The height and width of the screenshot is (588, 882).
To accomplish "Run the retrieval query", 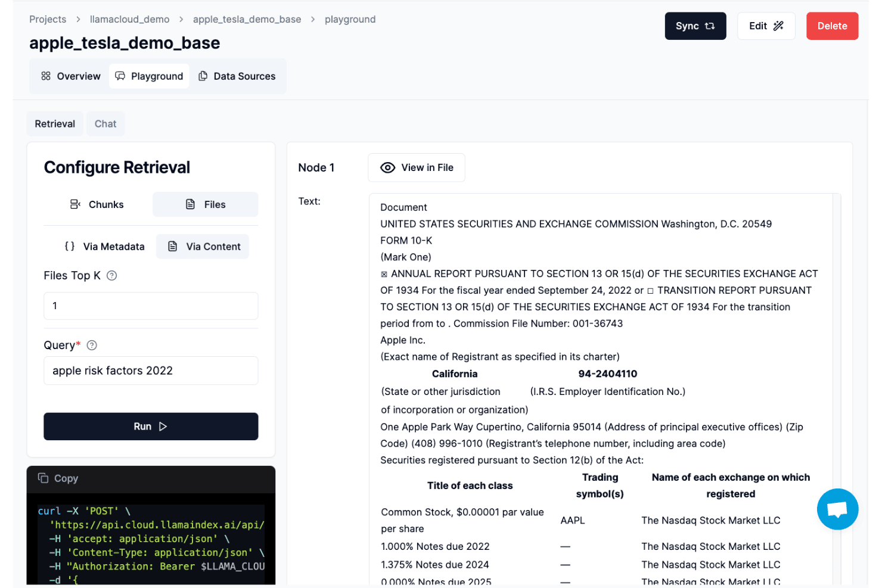I will [x=151, y=427].
